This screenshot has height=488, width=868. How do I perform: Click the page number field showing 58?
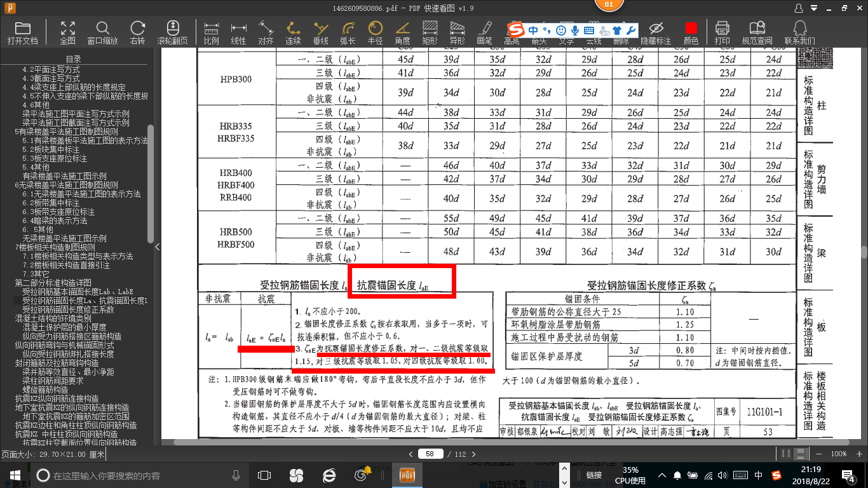pyautogui.click(x=430, y=454)
